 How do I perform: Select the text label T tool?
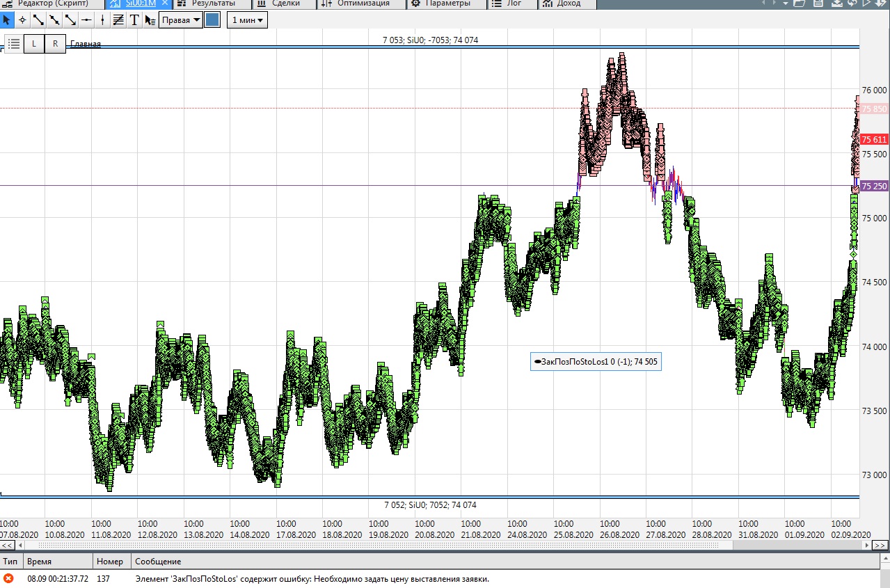tap(134, 20)
